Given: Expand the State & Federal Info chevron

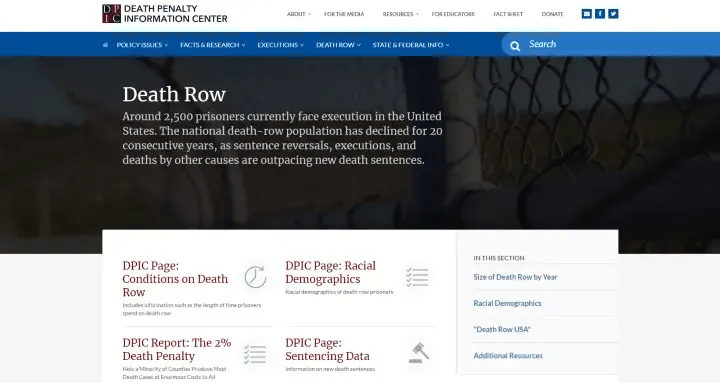Looking at the screenshot, I should (x=447, y=45).
